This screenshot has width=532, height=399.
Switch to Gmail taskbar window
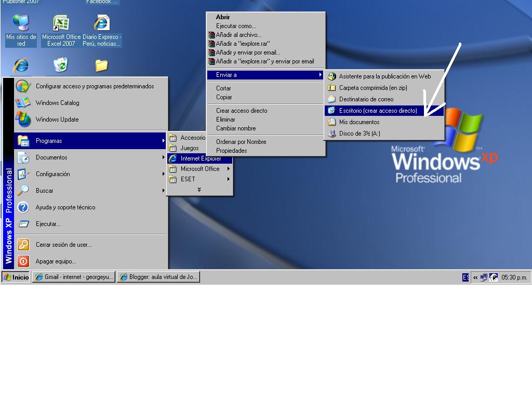[74, 277]
